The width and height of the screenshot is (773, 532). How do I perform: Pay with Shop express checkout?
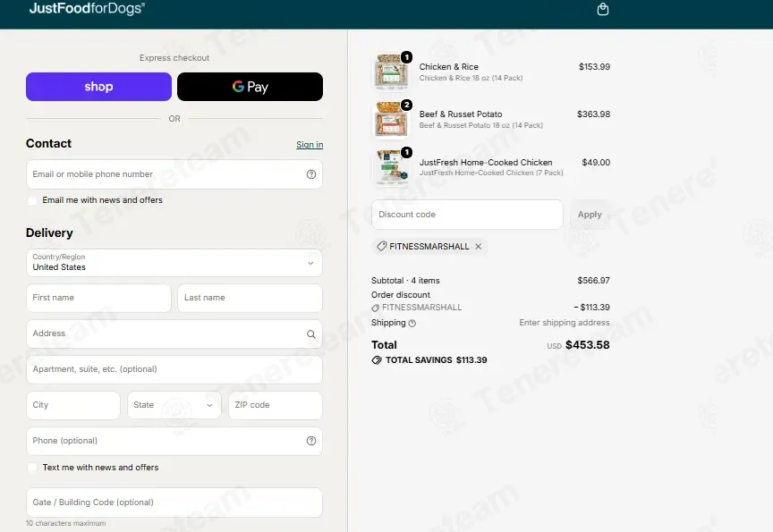click(98, 87)
